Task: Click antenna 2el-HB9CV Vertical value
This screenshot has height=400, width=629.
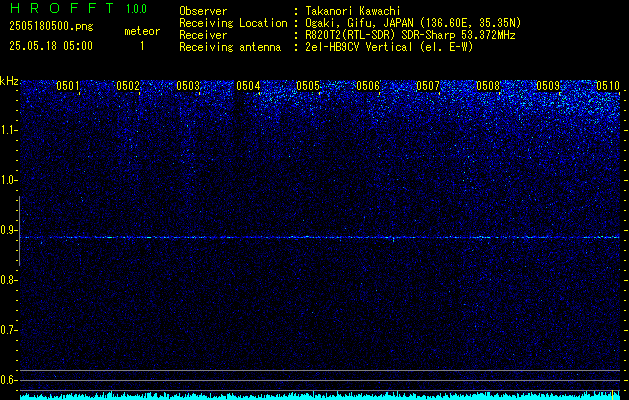Action: point(389,47)
